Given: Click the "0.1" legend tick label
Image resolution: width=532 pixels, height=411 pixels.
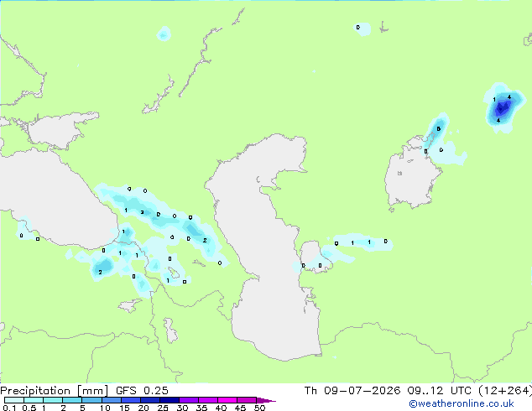Looking at the screenshot, I should [9, 408].
